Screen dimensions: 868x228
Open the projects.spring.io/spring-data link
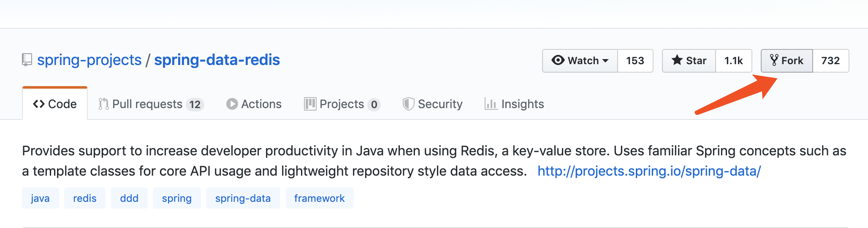click(649, 171)
